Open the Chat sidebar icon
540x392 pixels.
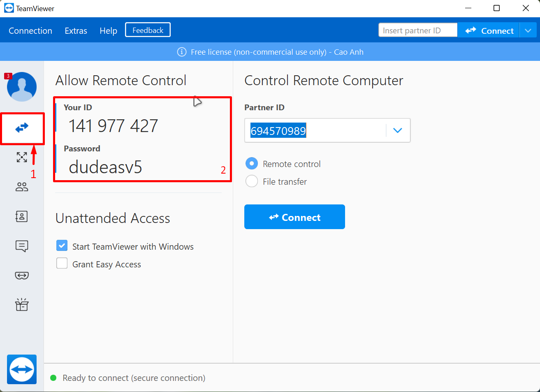point(22,246)
